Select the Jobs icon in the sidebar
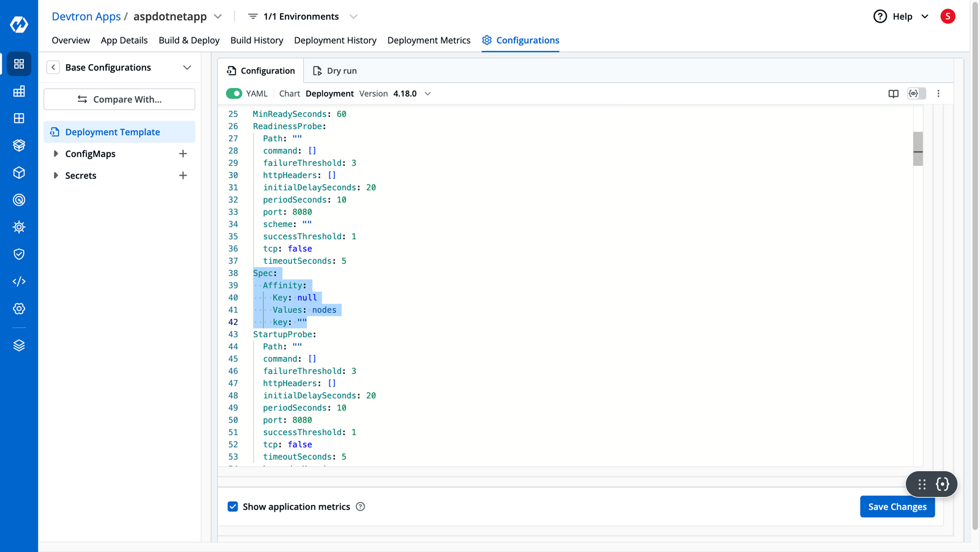The height and width of the screenshot is (552, 980). coord(19,91)
